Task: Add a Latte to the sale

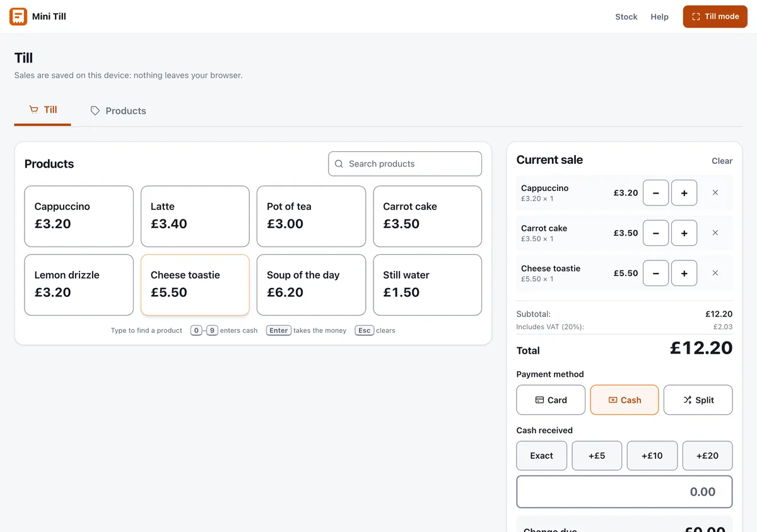Action: click(195, 216)
